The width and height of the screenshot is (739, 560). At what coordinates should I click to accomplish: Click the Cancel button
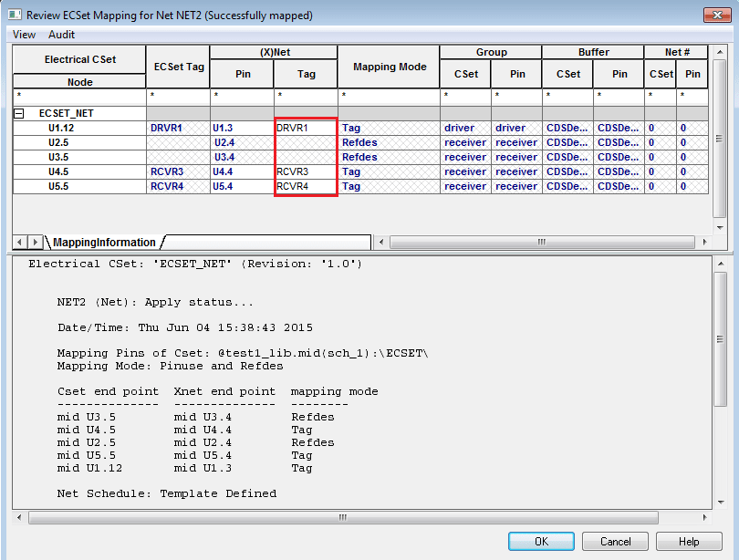pos(615,541)
